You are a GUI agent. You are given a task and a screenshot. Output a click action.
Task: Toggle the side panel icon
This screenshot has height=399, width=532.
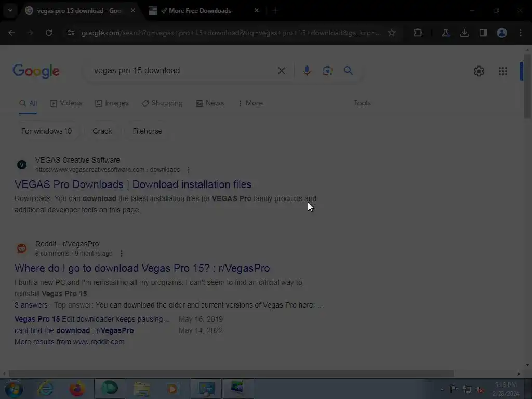point(483,33)
